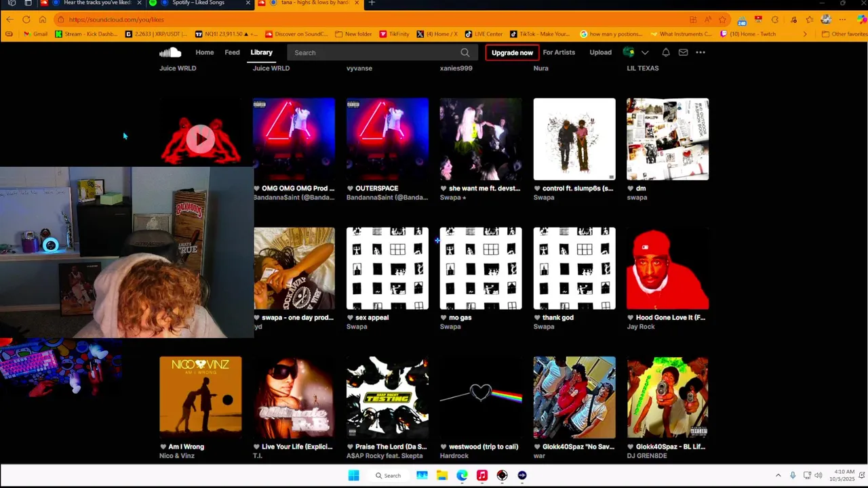Click the Upgrade now button
The height and width of the screenshot is (488, 868).
coord(512,52)
